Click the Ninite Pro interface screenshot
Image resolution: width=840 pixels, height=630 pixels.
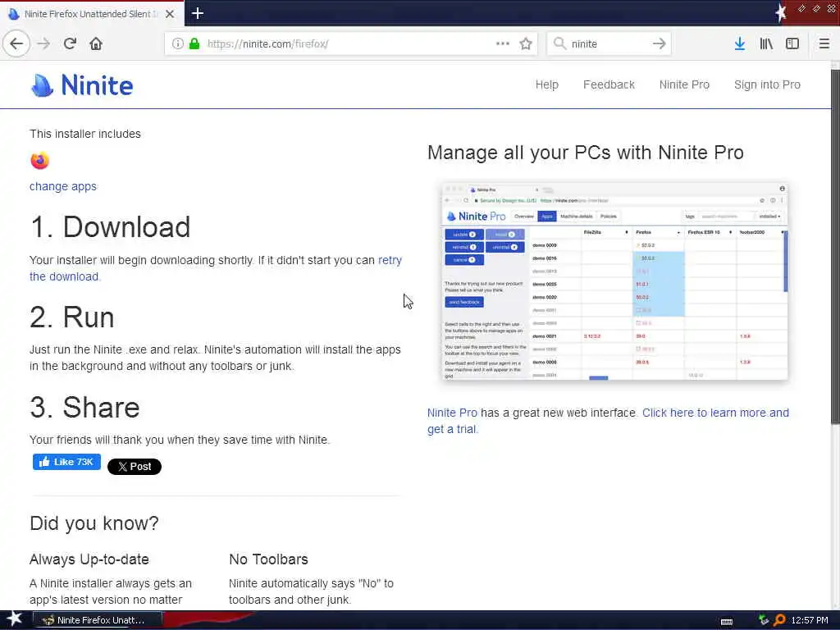[x=614, y=281]
